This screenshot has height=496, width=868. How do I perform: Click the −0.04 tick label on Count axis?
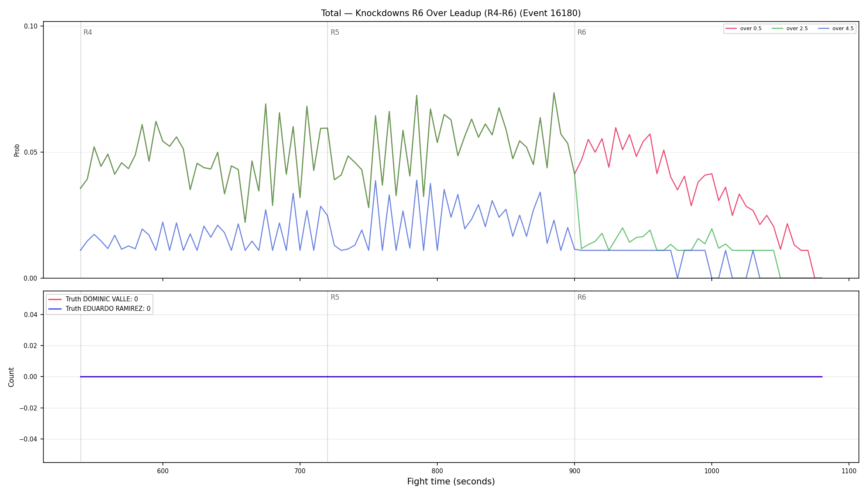(28, 439)
